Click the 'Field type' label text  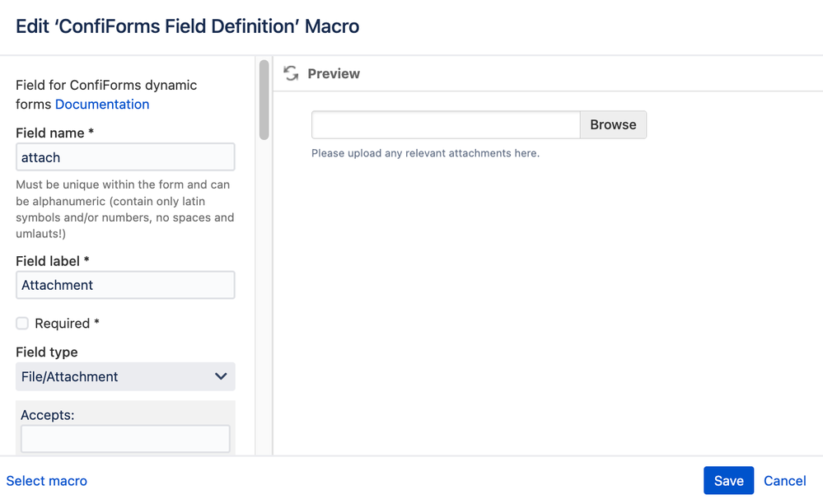tap(47, 352)
